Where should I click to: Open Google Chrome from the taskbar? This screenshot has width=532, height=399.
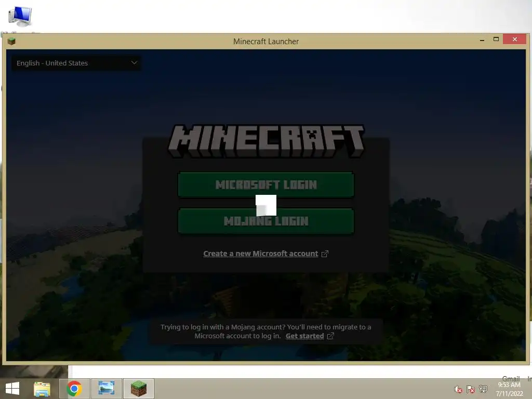[x=74, y=389]
